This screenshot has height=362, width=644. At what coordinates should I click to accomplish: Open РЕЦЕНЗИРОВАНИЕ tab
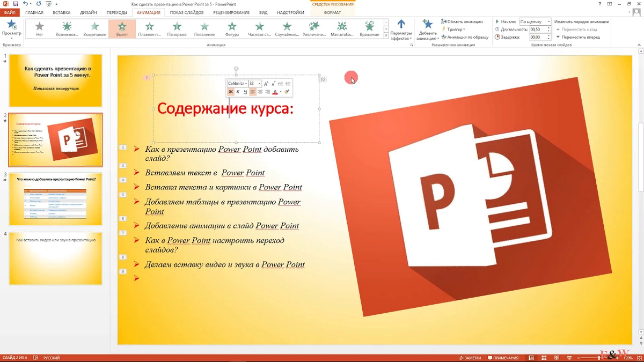(231, 12)
